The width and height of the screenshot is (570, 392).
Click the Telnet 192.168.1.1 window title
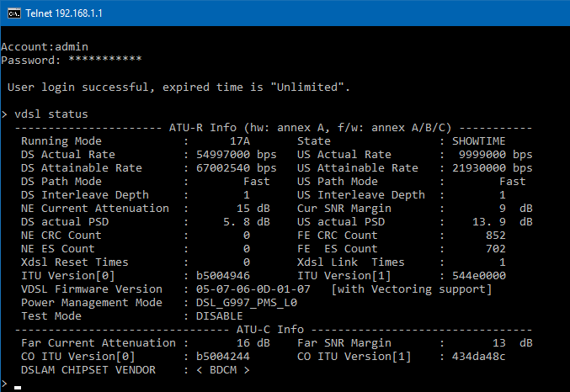pos(64,13)
